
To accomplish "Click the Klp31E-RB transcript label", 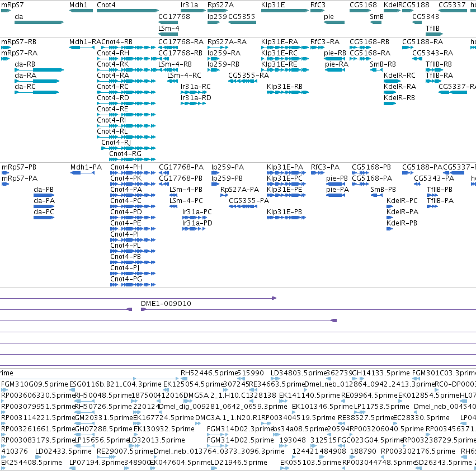I will tap(285, 87).
